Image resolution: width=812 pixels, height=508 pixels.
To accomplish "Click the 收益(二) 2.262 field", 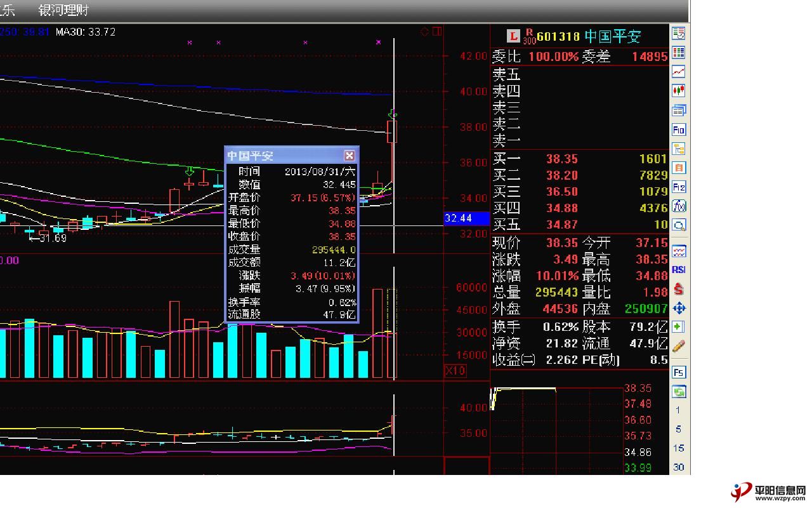I will [535, 360].
